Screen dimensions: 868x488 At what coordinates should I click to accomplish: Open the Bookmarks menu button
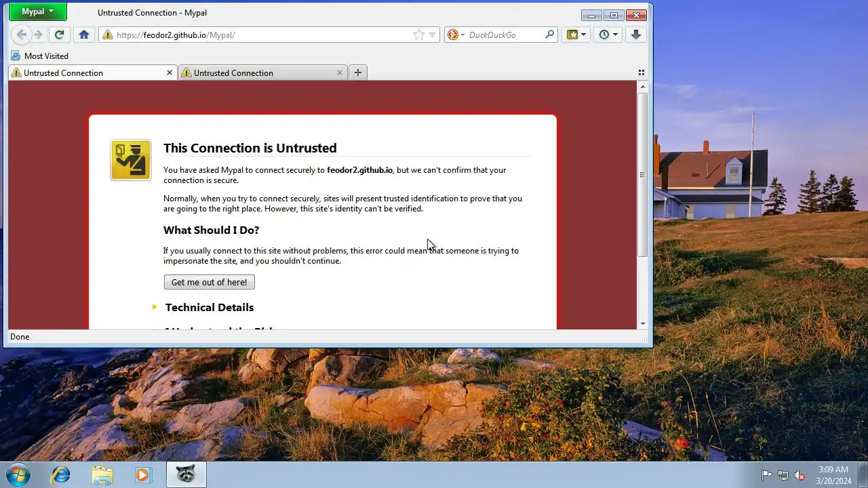pos(576,35)
